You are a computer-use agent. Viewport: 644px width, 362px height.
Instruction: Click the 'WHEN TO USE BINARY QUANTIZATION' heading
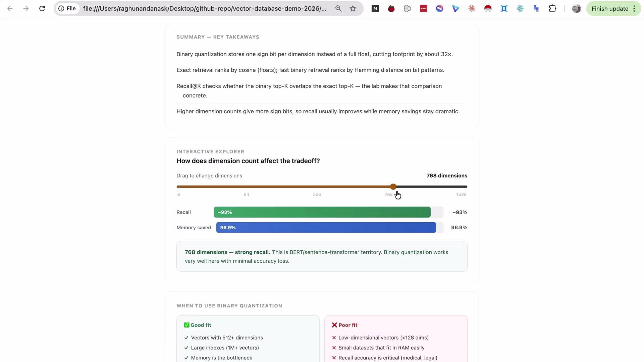coord(229,306)
